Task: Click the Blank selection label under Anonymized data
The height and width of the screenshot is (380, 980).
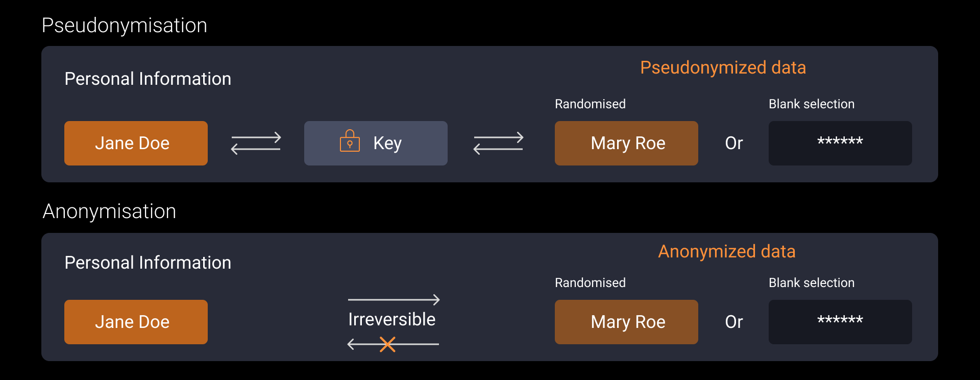Action: coord(812,283)
